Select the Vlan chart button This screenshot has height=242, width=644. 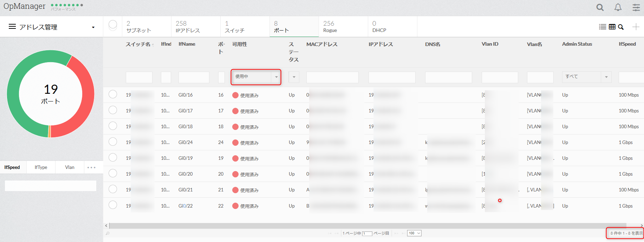point(70,167)
